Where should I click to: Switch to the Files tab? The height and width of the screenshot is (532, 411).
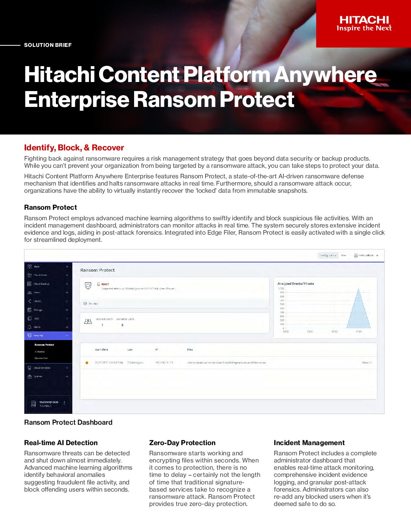click(x=343, y=255)
